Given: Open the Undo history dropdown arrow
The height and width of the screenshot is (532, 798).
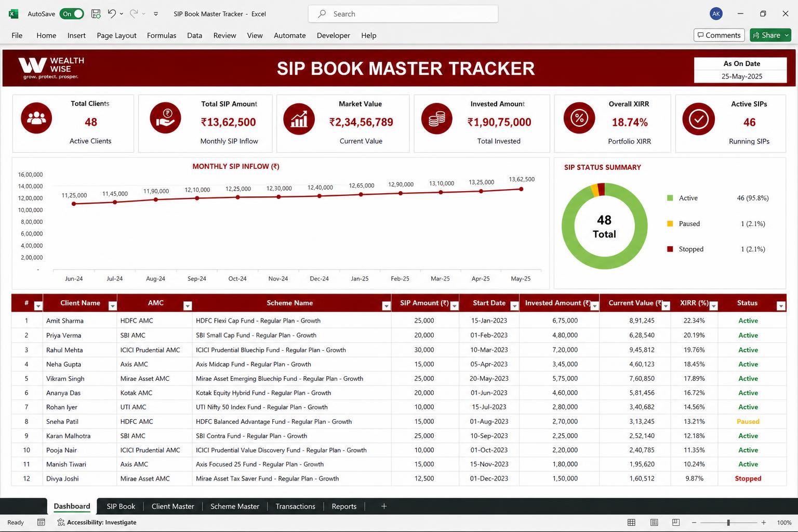Looking at the screenshot, I should coord(122,14).
